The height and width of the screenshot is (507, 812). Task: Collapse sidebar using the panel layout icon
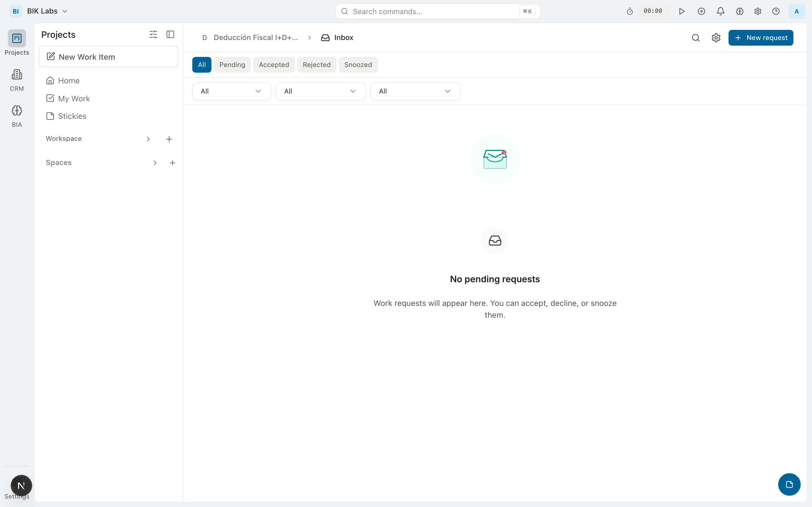click(x=170, y=34)
